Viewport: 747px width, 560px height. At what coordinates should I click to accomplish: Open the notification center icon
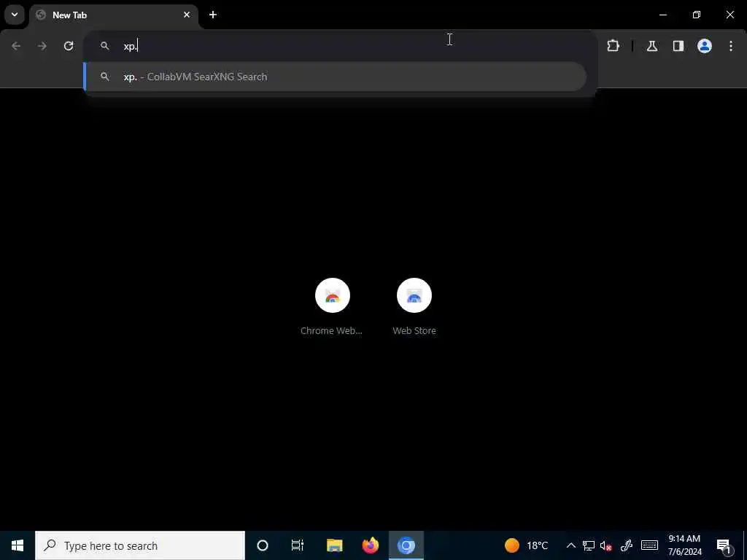pyautogui.click(x=724, y=545)
